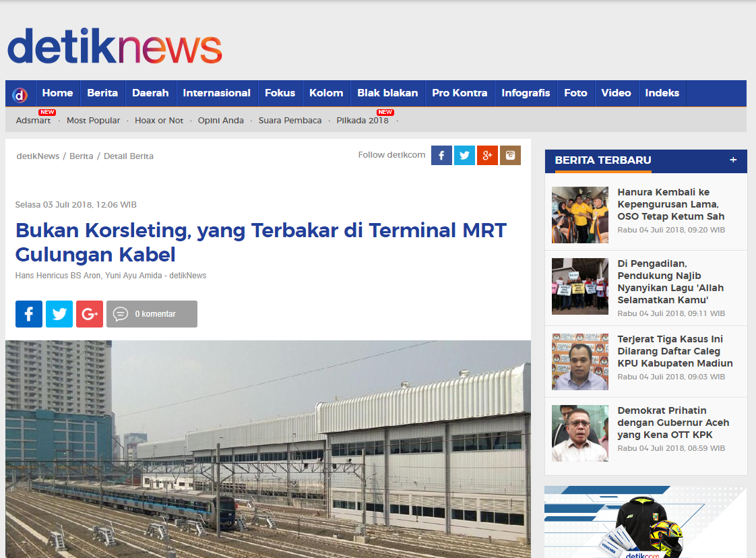Go to Infografis section
The image size is (756, 558).
point(526,93)
